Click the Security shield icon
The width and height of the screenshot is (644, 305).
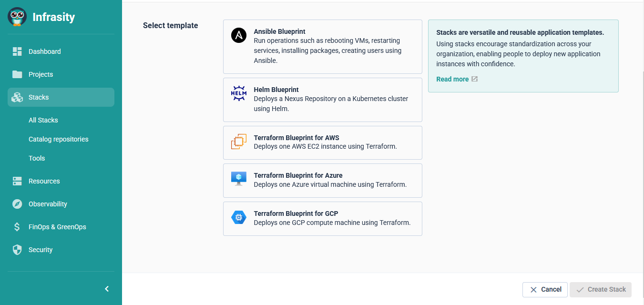(x=17, y=250)
